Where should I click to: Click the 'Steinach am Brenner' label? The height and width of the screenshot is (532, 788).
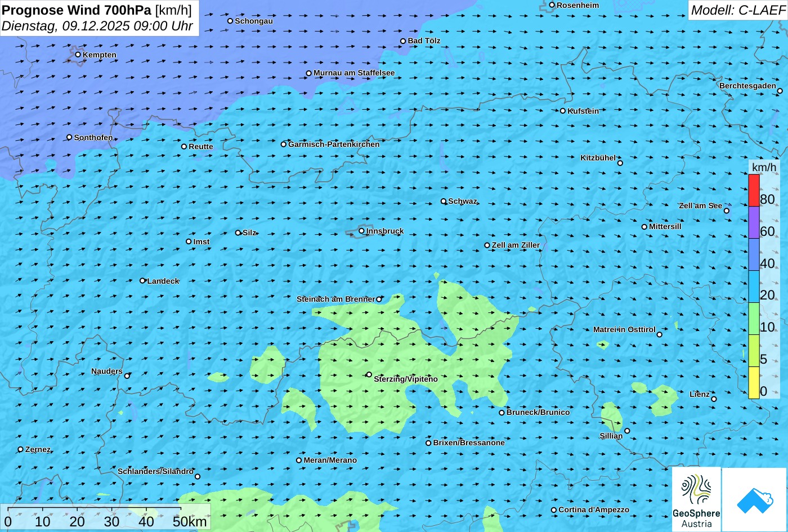(x=335, y=299)
